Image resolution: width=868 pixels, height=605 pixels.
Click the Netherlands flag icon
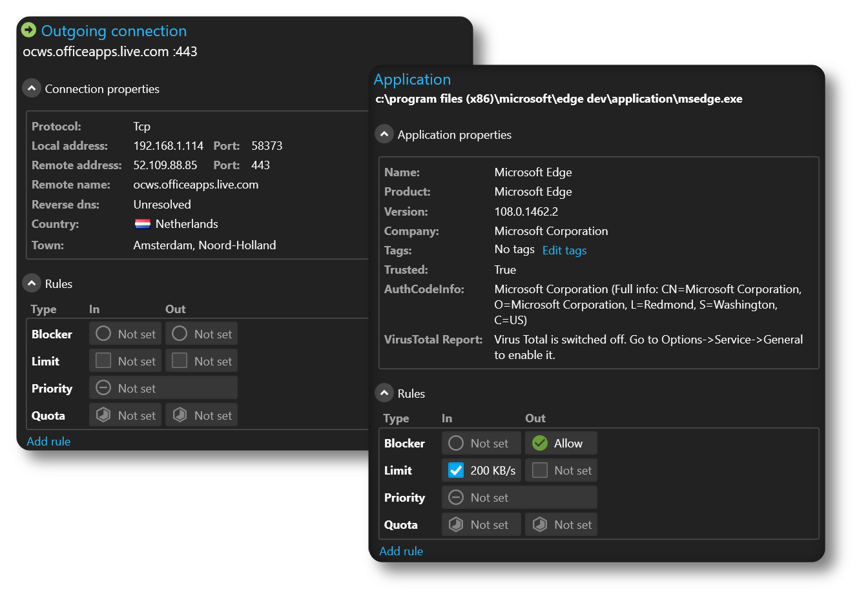(142, 224)
